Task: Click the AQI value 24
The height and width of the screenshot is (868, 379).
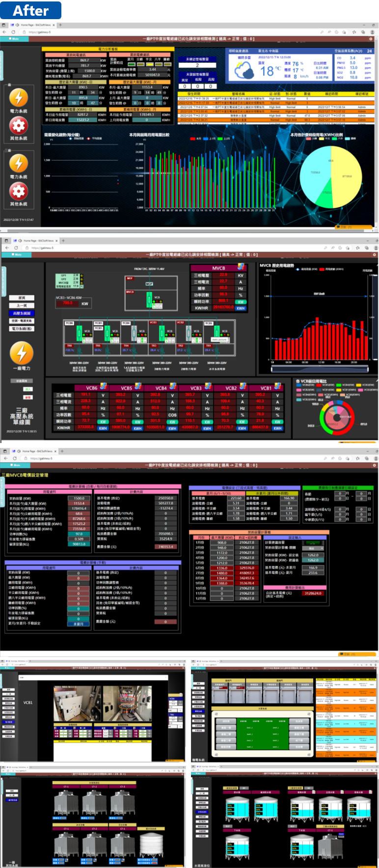Action: 369,51
